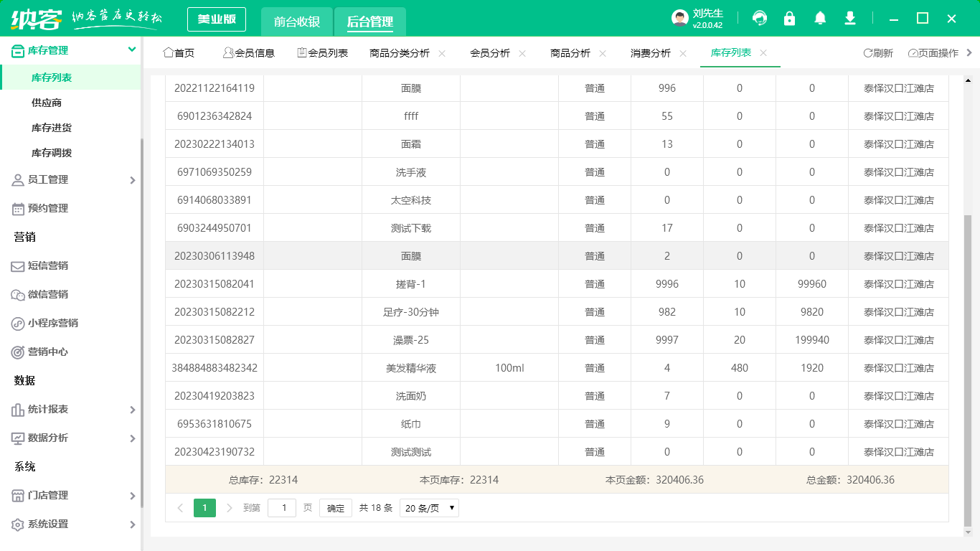The width and height of the screenshot is (980, 551).
Task: Select 库存调拨 in sidebar
Action: pyautogui.click(x=52, y=153)
